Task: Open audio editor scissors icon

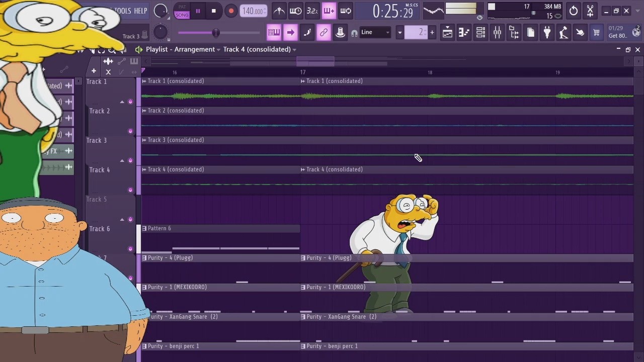Action: (x=590, y=11)
